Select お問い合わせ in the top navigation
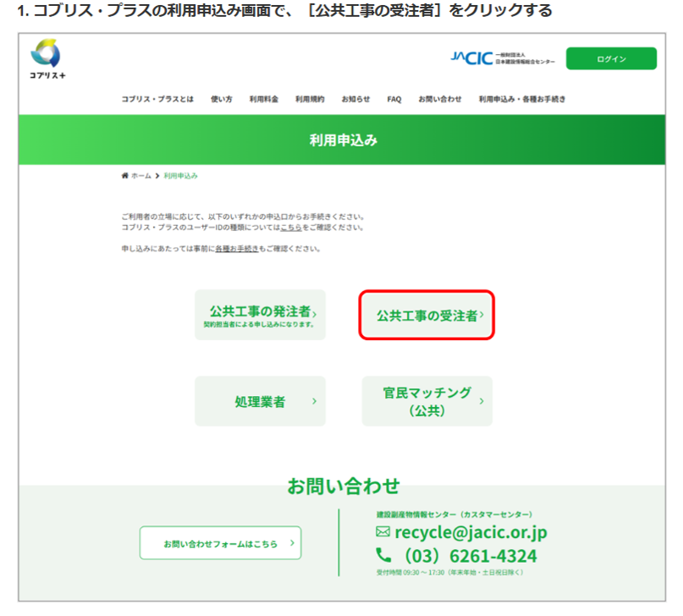 click(440, 99)
